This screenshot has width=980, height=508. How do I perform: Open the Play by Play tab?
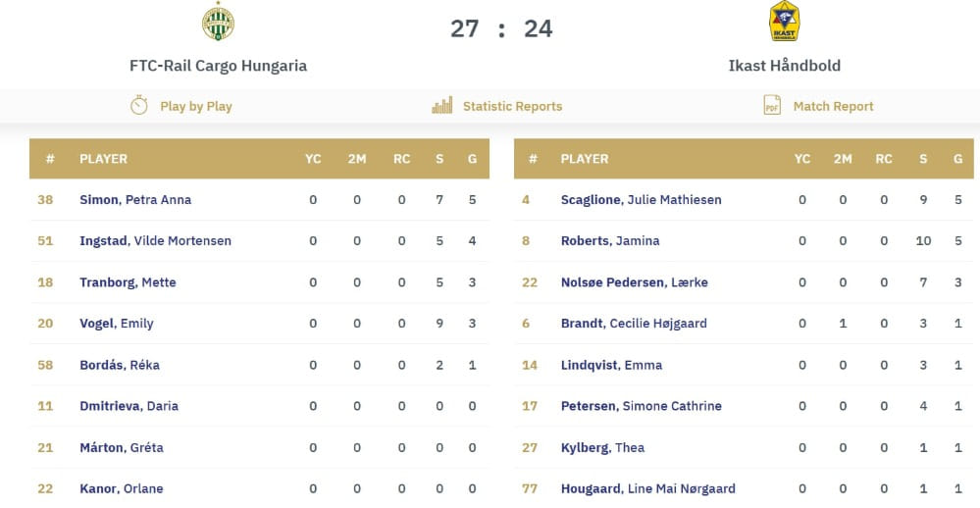[x=195, y=106]
